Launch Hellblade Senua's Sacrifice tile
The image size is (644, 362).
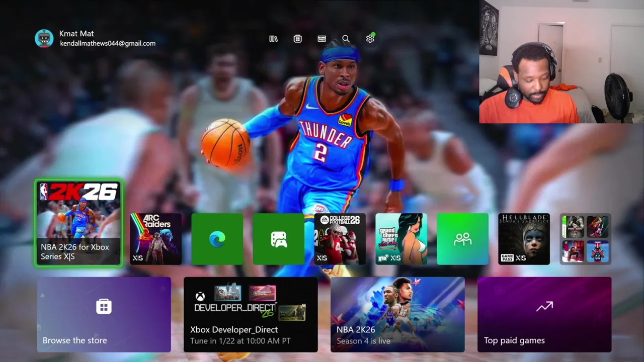[x=524, y=239]
